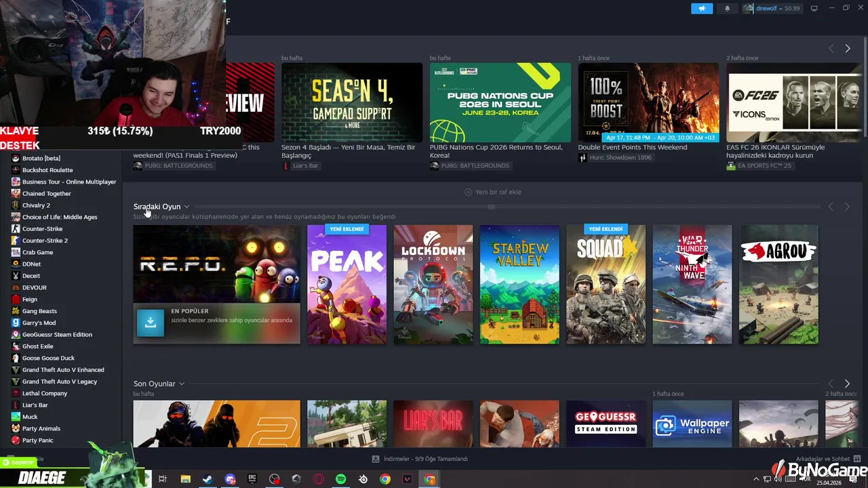Viewport: 868px width, 488px height.
Task: Select Goose Goose Duck in the game list
Action: pyautogui.click(x=48, y=358)
